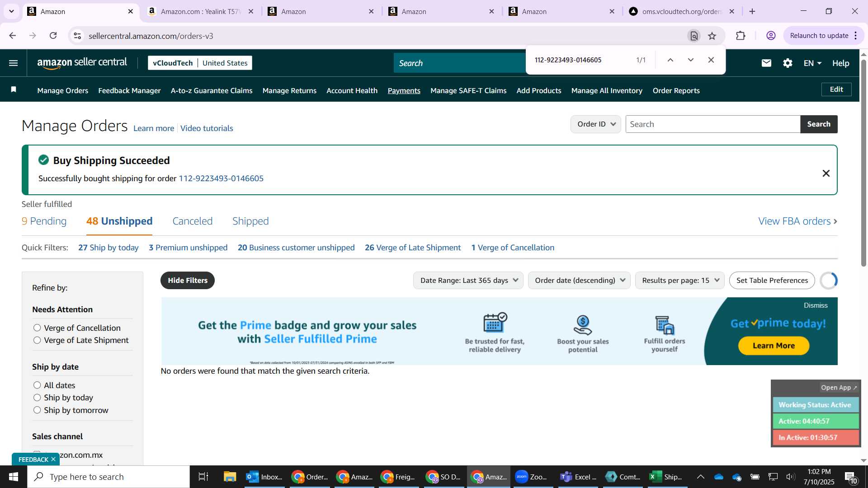Apply 26 Verge of Late Shipment quick filter
Viewport: 868px width, 488px height.
[x=413, y=248]
